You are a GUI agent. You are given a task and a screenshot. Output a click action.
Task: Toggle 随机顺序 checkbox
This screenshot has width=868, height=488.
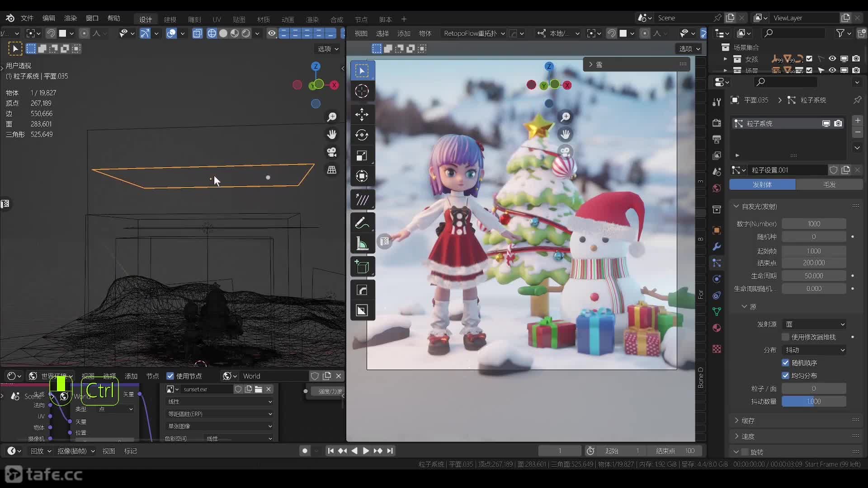pyautogui.click(x=786, y=363)
